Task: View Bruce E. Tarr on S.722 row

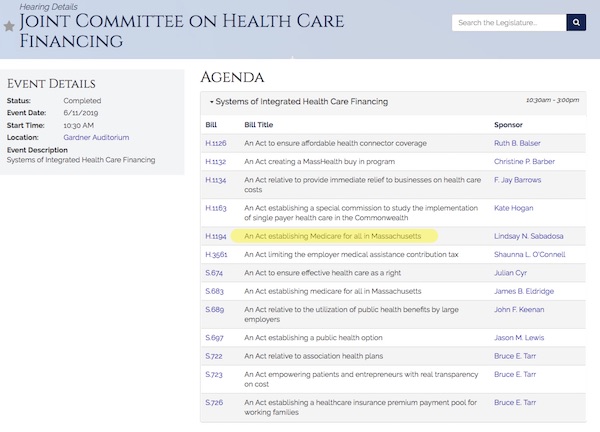Action: 515,356
